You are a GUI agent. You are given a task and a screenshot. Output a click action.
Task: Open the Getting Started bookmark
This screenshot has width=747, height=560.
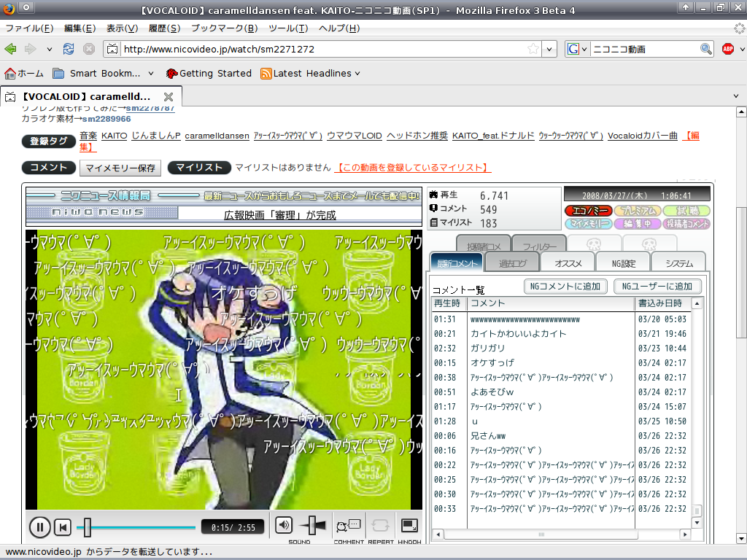[x=209, y=74]
